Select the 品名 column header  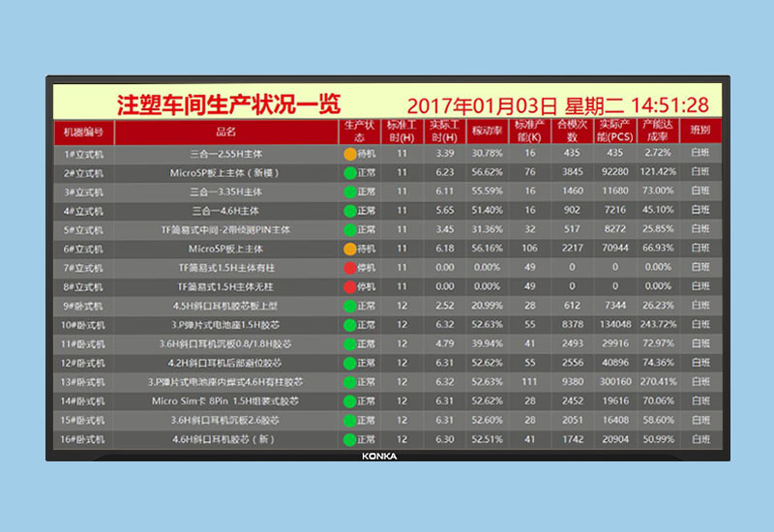[226, 132]
